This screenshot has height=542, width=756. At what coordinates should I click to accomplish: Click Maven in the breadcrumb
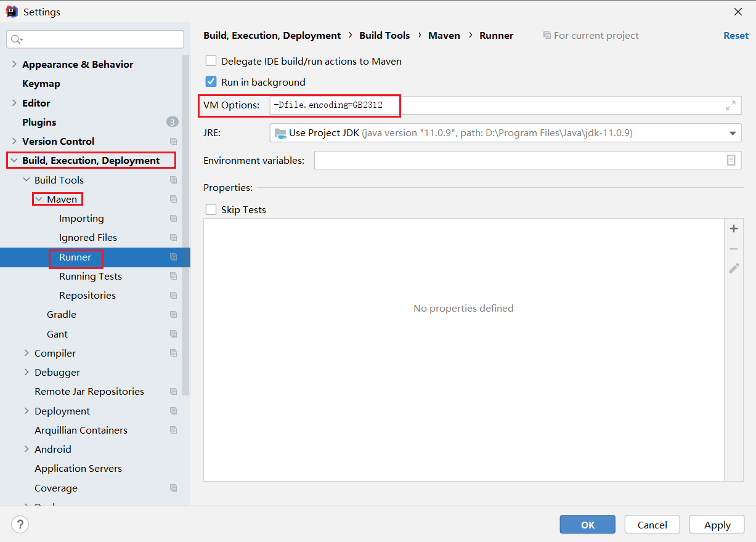[x=444, y=36]
